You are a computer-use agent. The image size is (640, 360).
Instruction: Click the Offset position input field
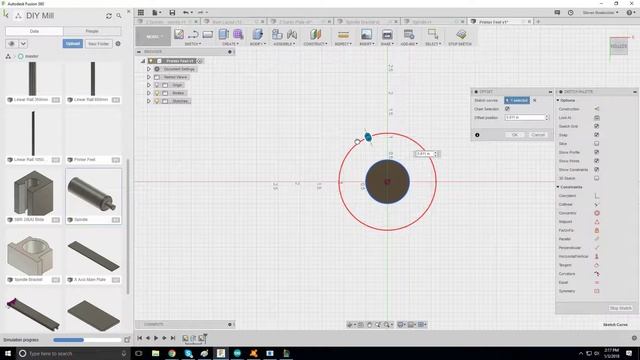[525, 118]
